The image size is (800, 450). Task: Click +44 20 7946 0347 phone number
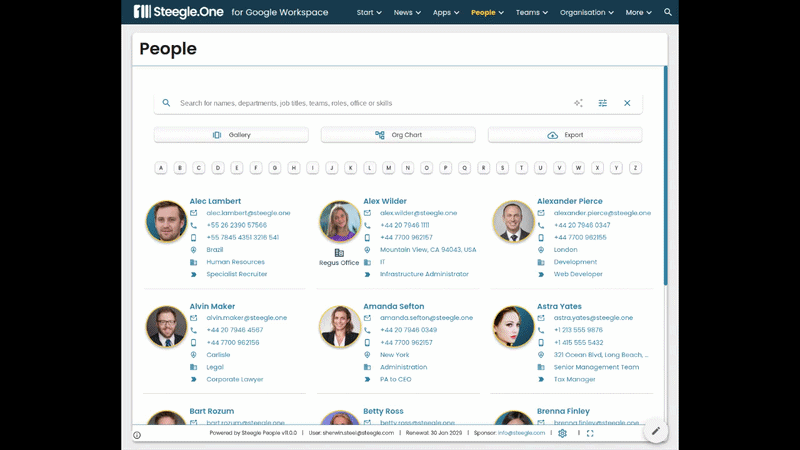click(x=582, y=225)
